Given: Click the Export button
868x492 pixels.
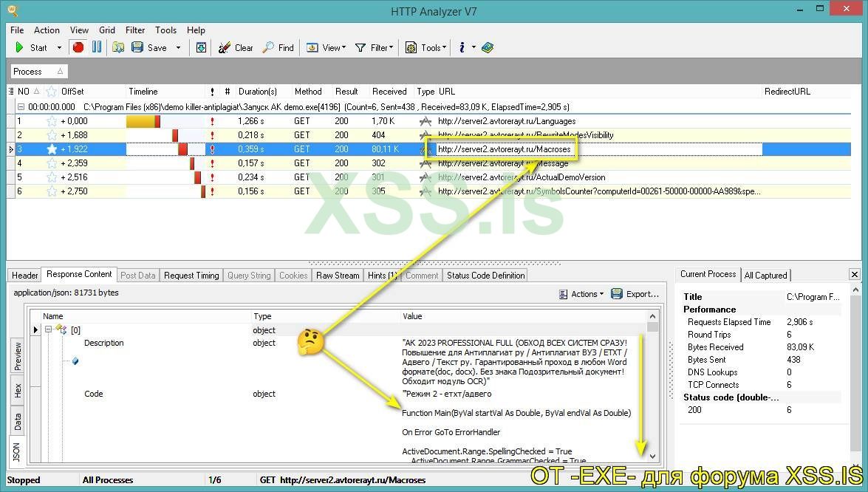Looking at the screenshot, I should (635, 294).
